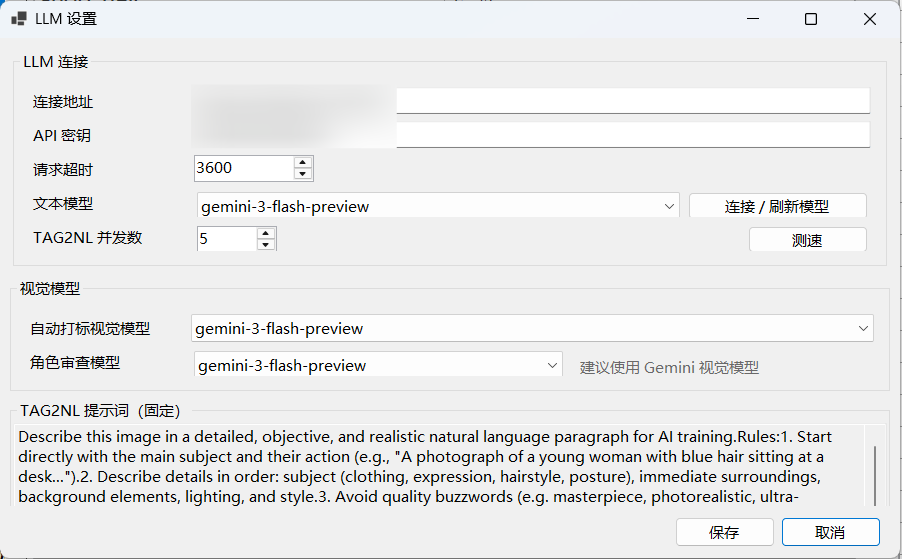Viewport: 902px width, 559px height.
Task: Click the 角色审查模型 label
Action: click(75, 362)
